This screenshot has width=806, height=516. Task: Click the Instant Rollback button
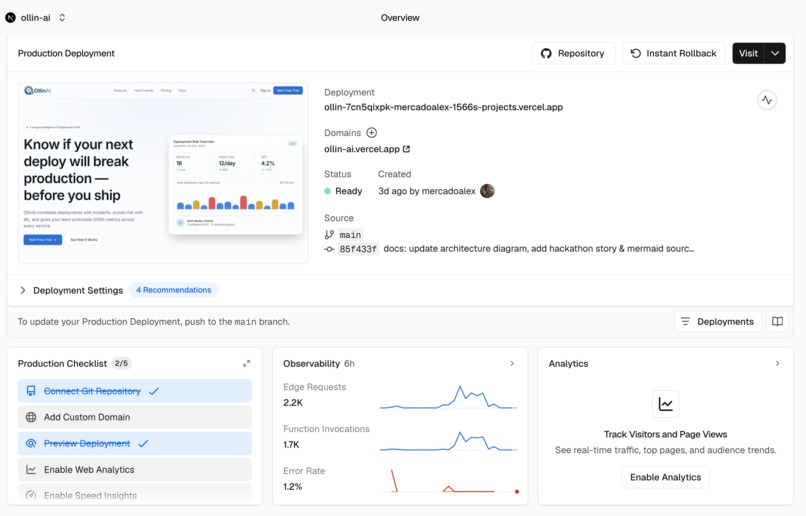pyautogui.click(x=673, y=53)
